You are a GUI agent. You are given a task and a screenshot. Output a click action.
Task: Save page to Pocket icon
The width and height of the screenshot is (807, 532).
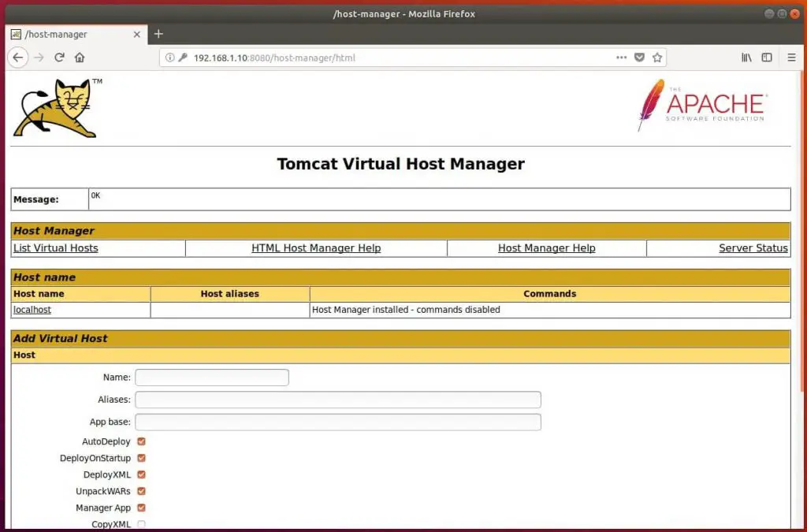click(639, 58)
